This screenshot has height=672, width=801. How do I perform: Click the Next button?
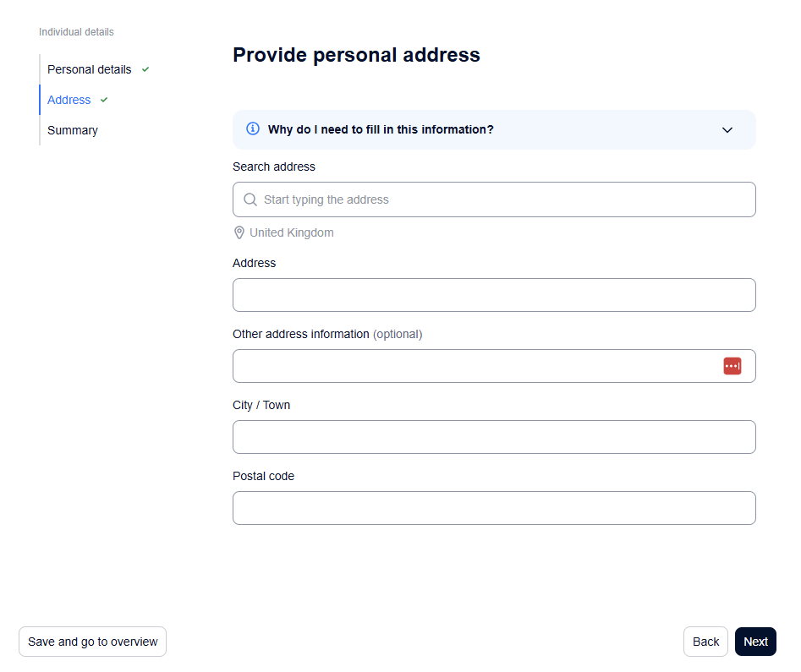point(755,642)
